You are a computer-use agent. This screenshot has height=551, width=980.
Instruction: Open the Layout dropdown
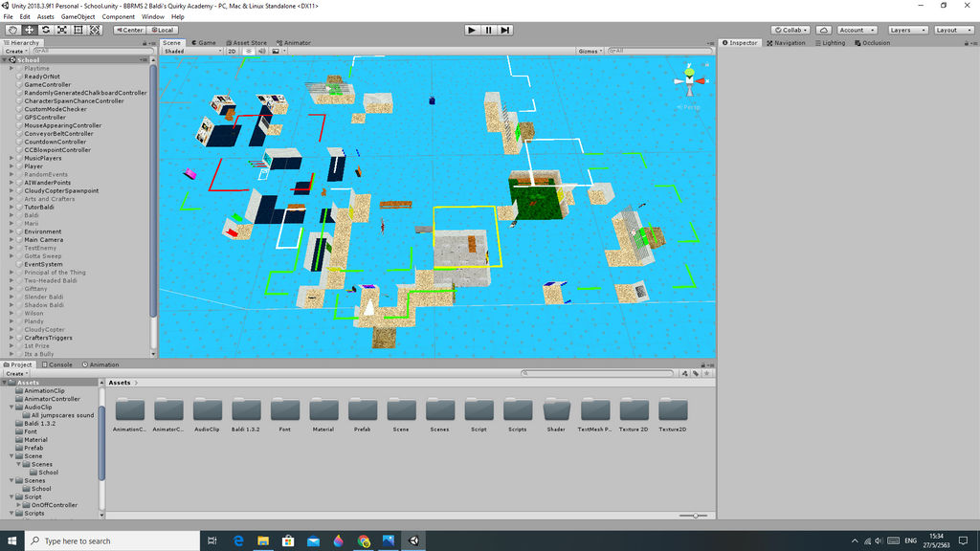point(954,30)
